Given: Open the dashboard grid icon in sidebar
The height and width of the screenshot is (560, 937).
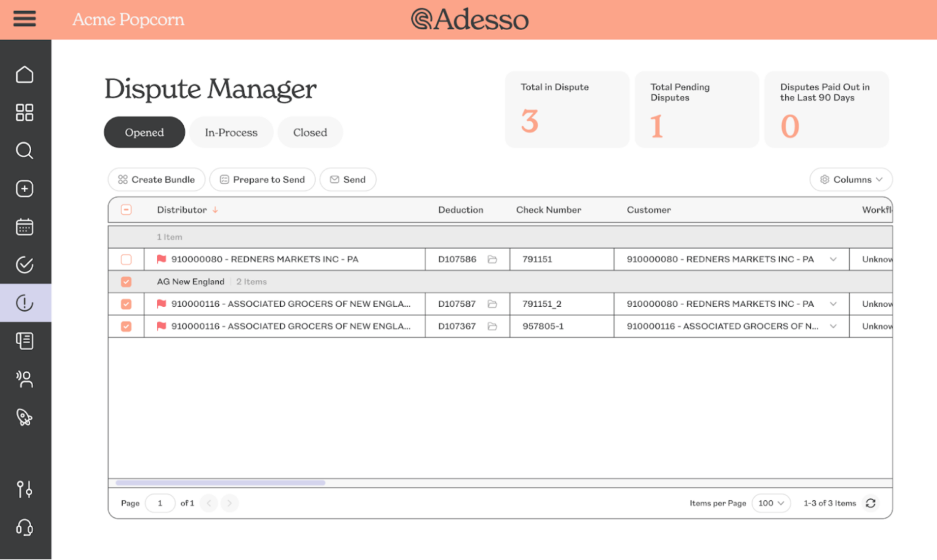Looking at the screenshot, I should (x=24, y=112).
